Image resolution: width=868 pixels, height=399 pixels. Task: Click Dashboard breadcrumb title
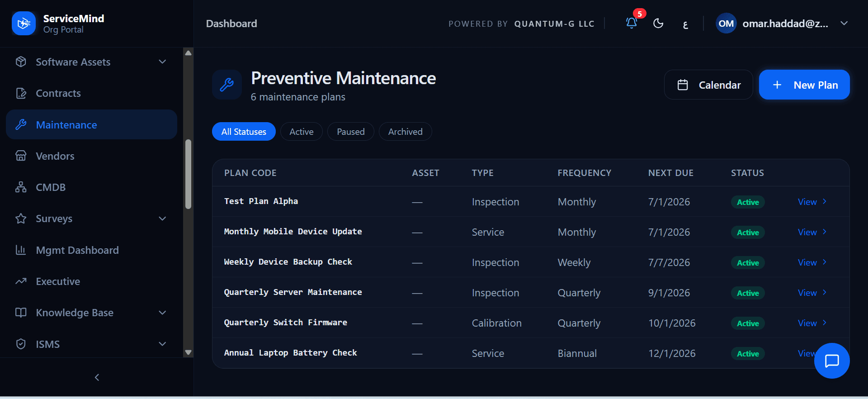(x=231, y=24)
